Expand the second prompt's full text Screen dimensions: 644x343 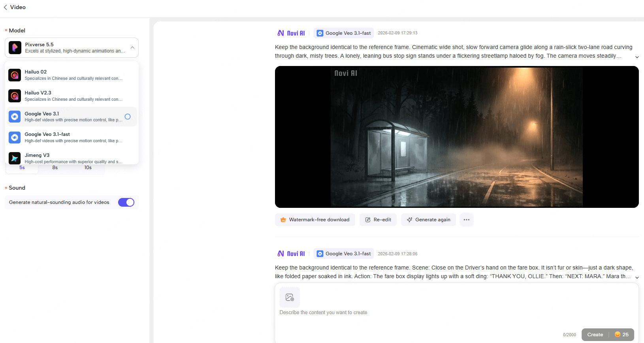tap(637, 277)
